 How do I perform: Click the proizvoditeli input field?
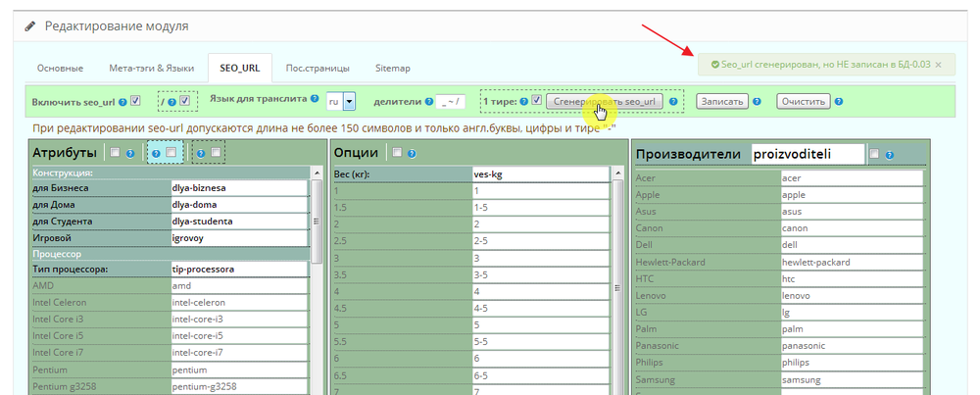click(808, 154)
